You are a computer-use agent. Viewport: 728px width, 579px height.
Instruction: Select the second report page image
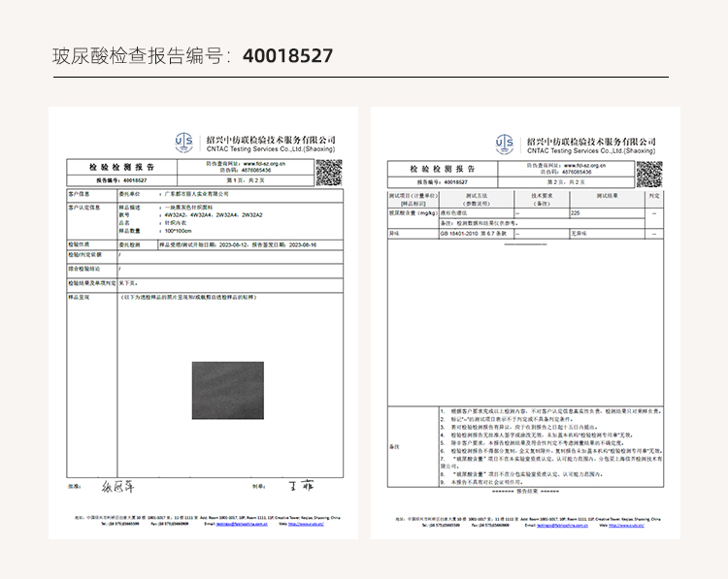click(524, 322)
